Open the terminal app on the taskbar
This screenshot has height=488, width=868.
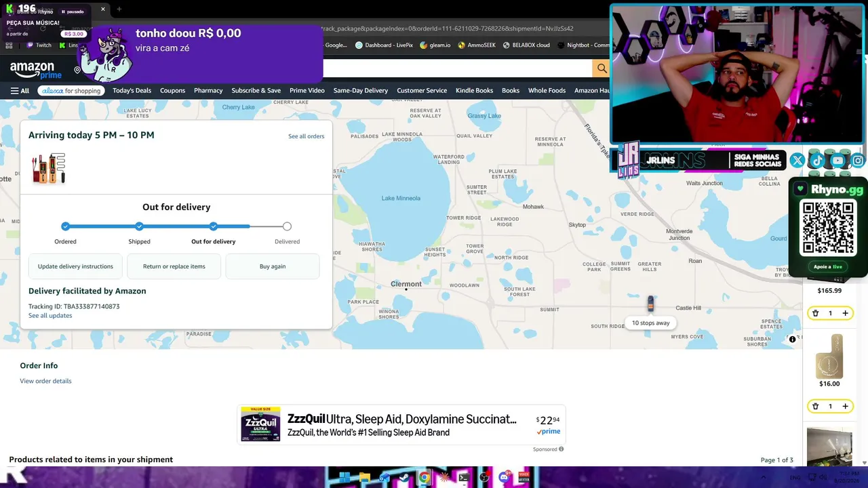point(464,478)
